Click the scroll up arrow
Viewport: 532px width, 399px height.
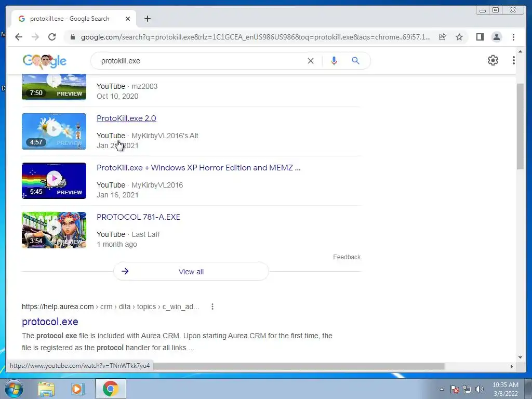(520, 51)
